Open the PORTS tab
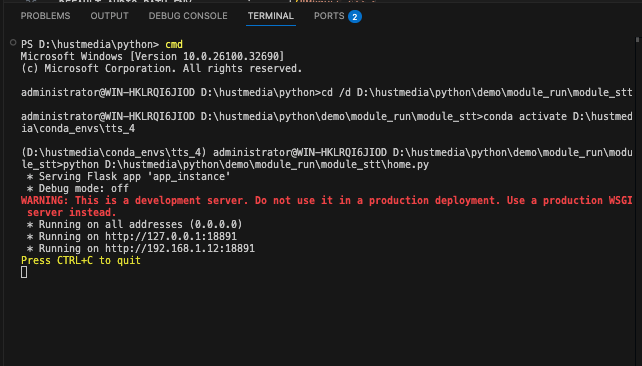The image size is (642, 366). pos(329,16)
